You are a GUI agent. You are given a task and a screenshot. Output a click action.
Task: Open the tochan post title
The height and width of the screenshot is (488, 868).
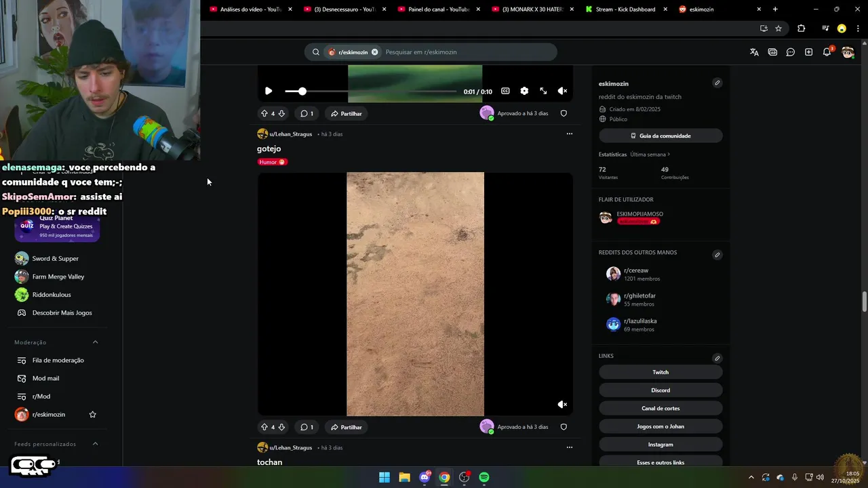pyautogui.click(x=269, y=462)
